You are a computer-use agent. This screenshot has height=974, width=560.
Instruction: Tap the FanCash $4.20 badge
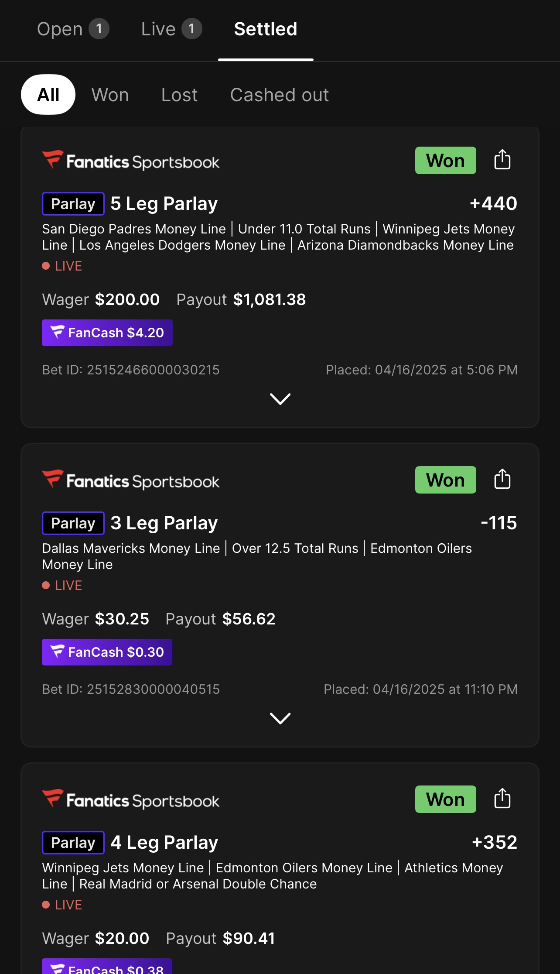107,333
